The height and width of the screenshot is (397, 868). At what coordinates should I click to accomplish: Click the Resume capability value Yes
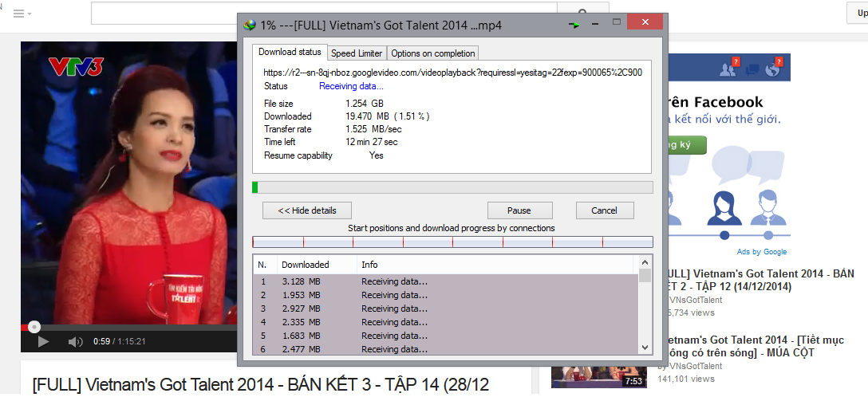click(x=377, y=155)
